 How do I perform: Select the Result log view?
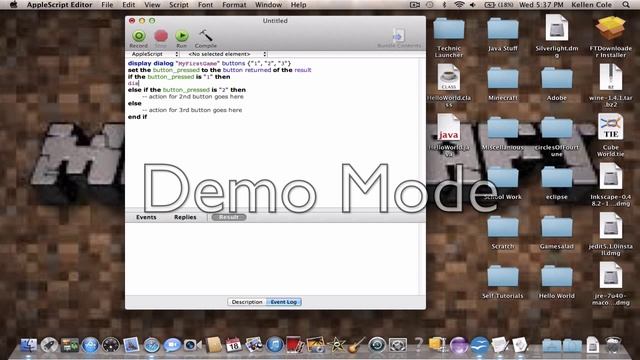(x=229, y=217)
